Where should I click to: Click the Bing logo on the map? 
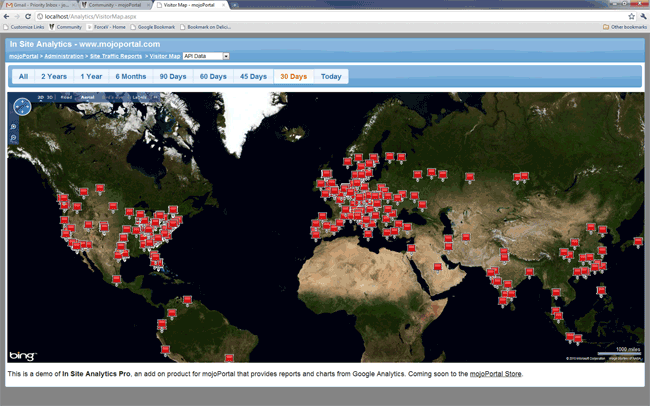pyautogui.click(x=23, y=356)
